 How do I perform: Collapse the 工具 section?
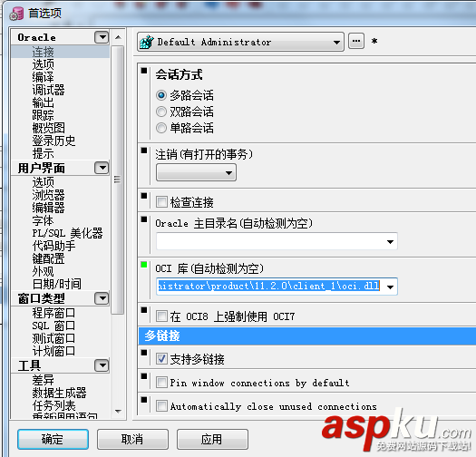click(102, 365)
